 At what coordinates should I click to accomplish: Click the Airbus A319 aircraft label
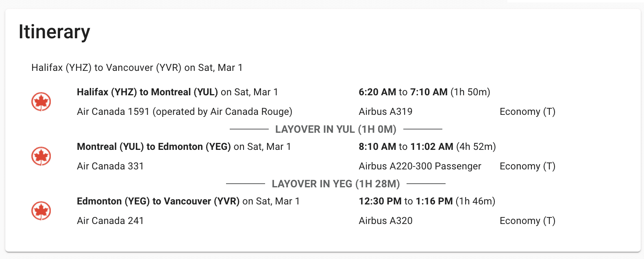click(x=385, y=112)
